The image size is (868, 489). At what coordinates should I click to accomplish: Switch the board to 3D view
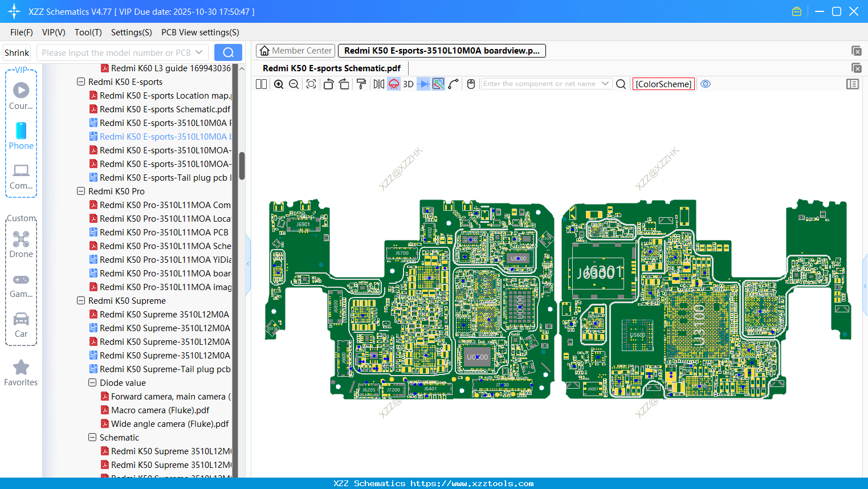click(x=407, y=83)
